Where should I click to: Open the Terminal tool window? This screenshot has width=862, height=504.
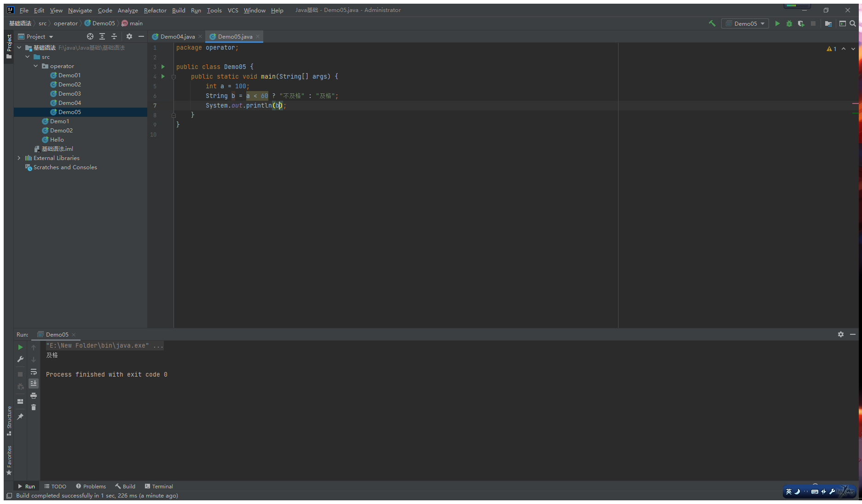pyautogui.click(x=159, y=486)
